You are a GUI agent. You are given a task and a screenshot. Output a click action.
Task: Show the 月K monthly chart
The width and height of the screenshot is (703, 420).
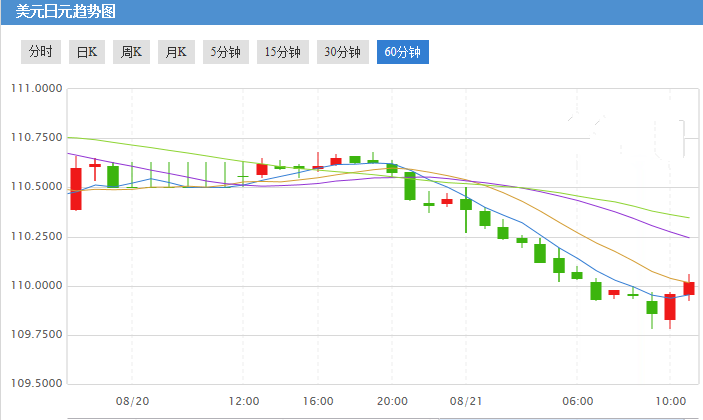coord(176,52)
